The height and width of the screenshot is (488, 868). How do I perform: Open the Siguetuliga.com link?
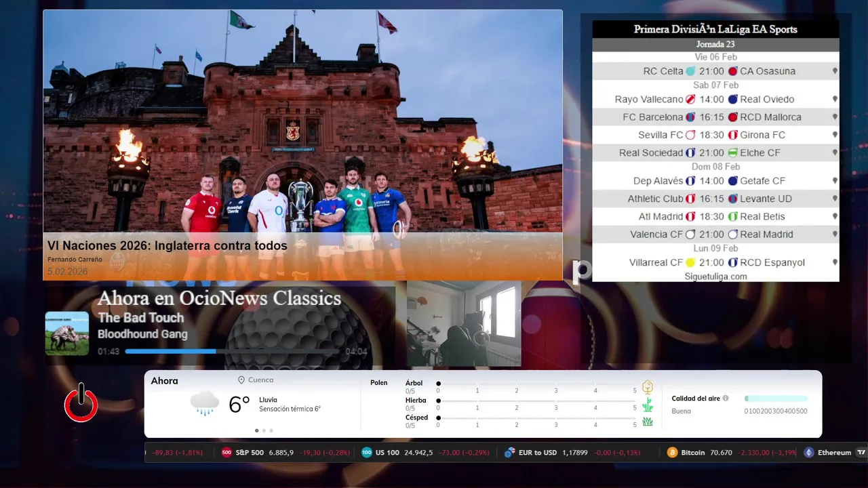click(715, 277)
